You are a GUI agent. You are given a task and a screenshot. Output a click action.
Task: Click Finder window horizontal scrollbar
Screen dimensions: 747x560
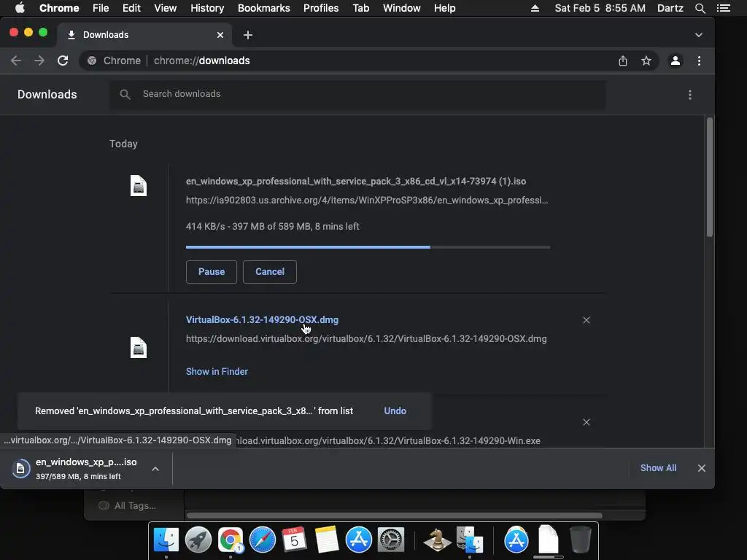[x=395, y=516]
